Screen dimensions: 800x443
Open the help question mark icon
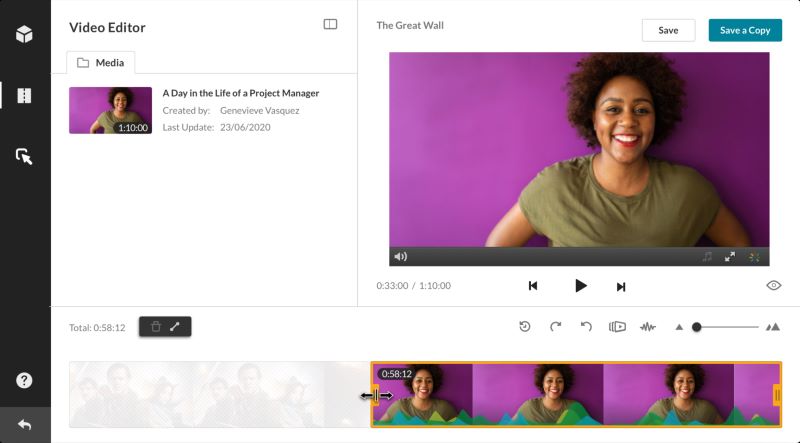click(24, 380)
